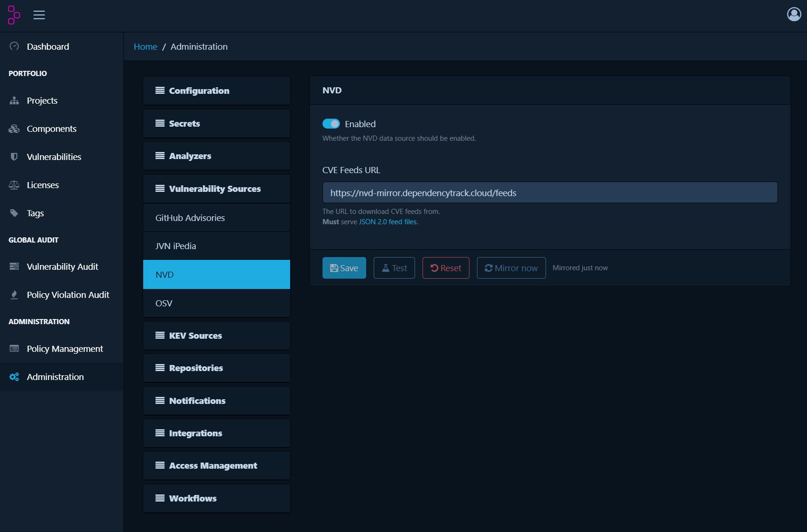Toggle the hamburger sidebar menu icon
Viewport: 807px width, 532px height.
[x=39, y=15]
